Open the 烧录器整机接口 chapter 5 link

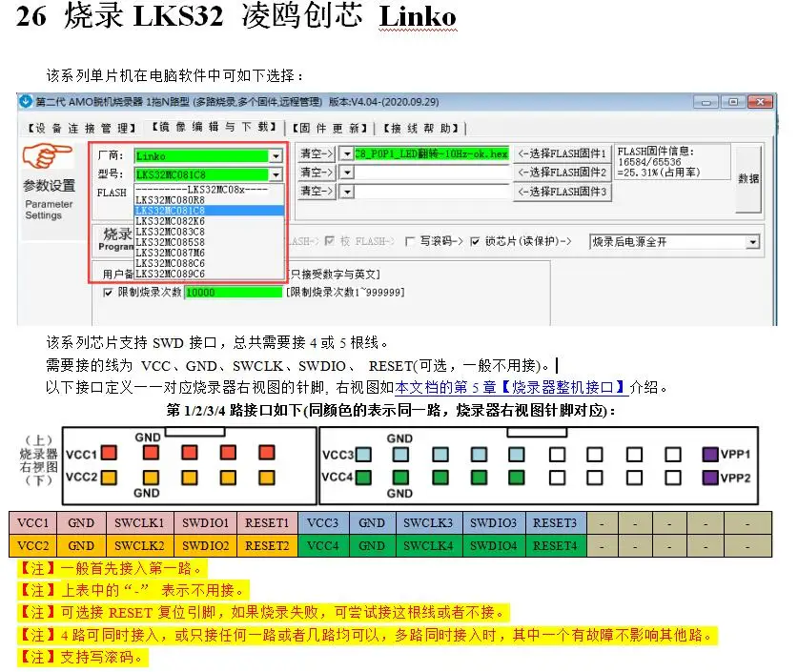point(511,388)
